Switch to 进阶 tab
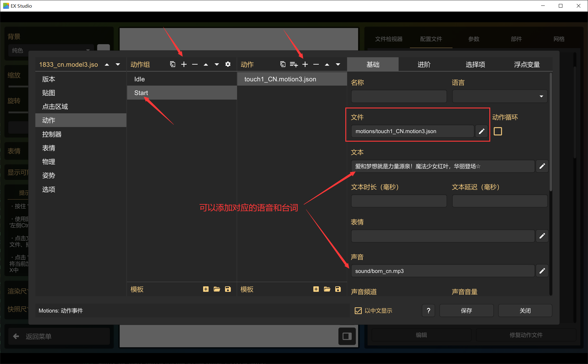Viewport: 588px width, 364px height. coord(424,64)
